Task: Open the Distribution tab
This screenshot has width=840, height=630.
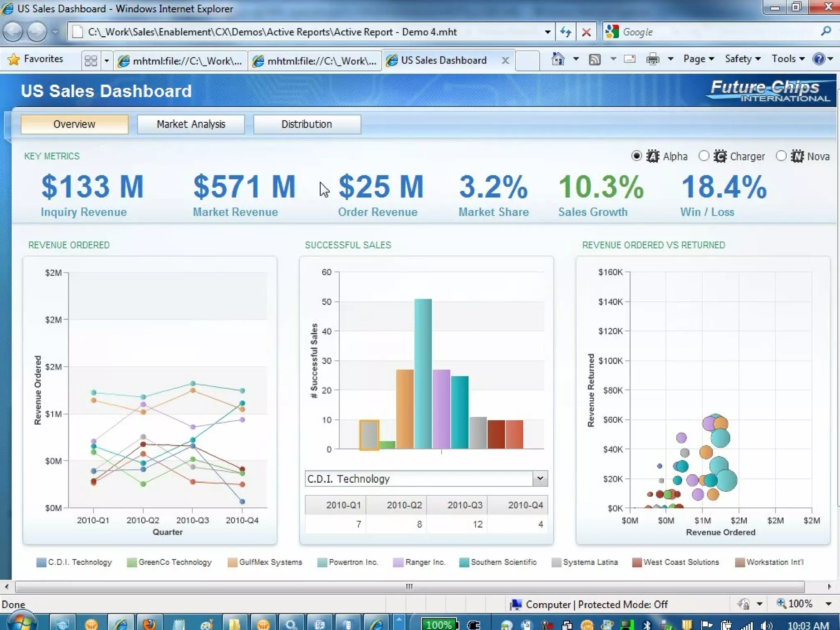Action: click(x=307, y=124)
